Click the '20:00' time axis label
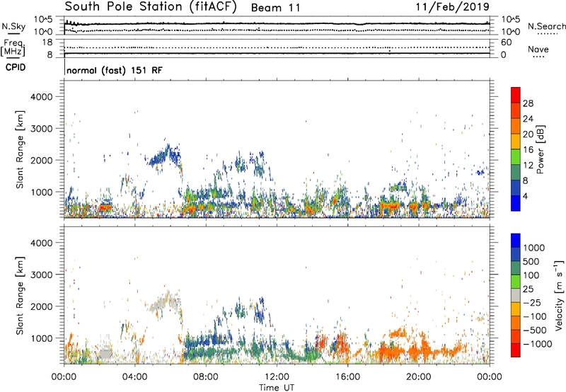Screen dimensions: 566x392 419,377
